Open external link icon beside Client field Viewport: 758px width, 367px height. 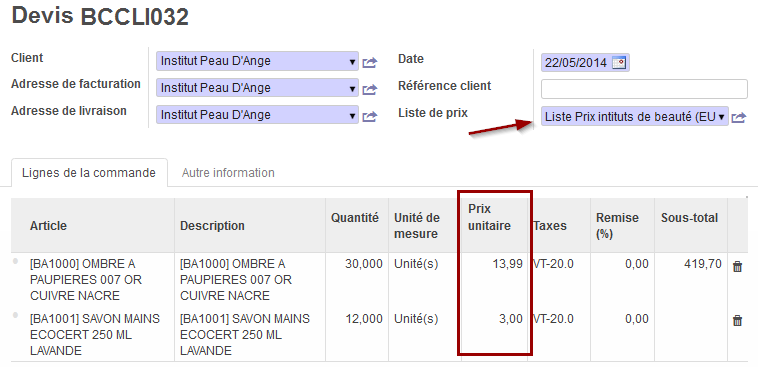tap(369, 62)
